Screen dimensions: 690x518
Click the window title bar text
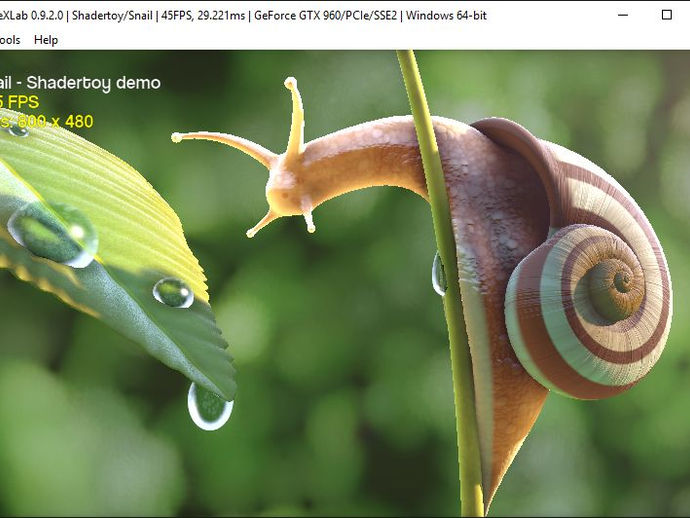[x=243, y=15]
